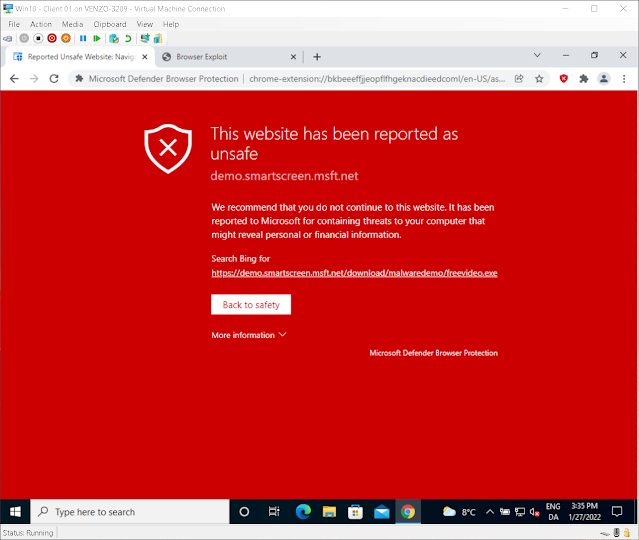The width and height of the screenshot is (639, 540).
Task: Send Ctrl+Alt+Del using the Hyper-V toolbar icon
Action: point(8,38)
